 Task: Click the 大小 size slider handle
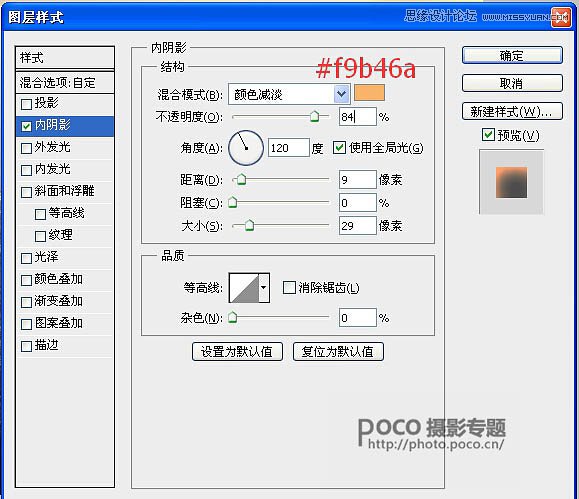tap(250, 225)
